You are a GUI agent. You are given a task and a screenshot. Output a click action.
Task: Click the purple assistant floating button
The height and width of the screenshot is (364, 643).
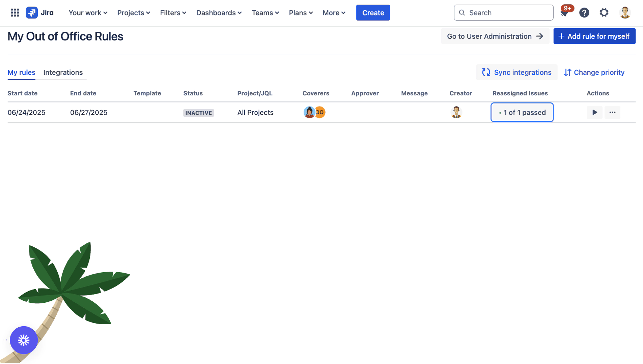point(24,340)
